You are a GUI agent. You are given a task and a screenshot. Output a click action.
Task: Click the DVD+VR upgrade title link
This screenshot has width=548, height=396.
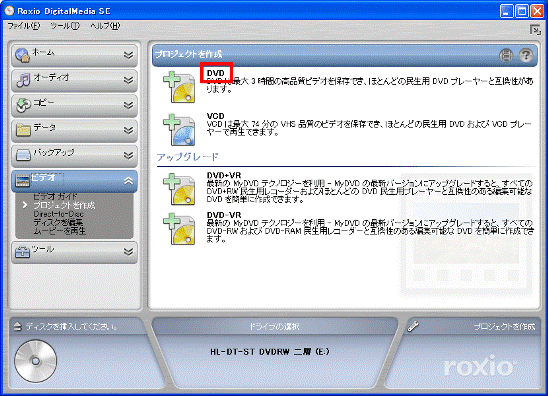tap(224, 175)
